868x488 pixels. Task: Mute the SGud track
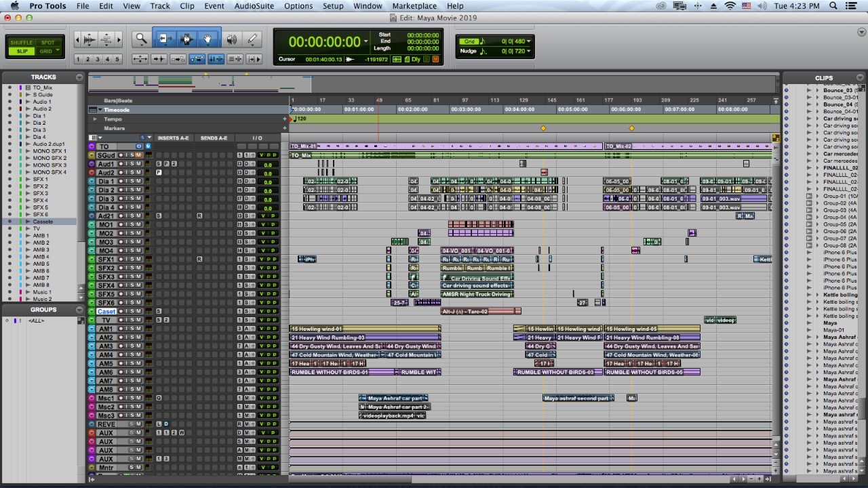point(138,155)
